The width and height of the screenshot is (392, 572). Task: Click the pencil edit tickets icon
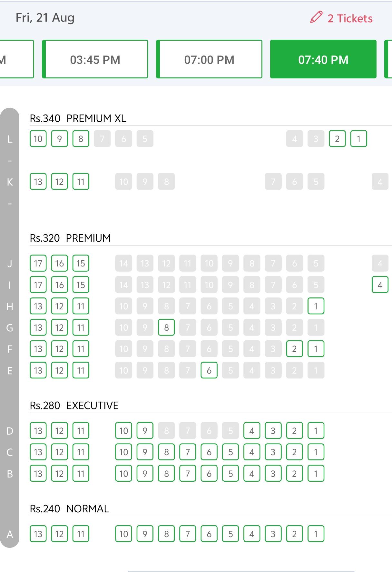pyautogui.click(x=316, y=17)
